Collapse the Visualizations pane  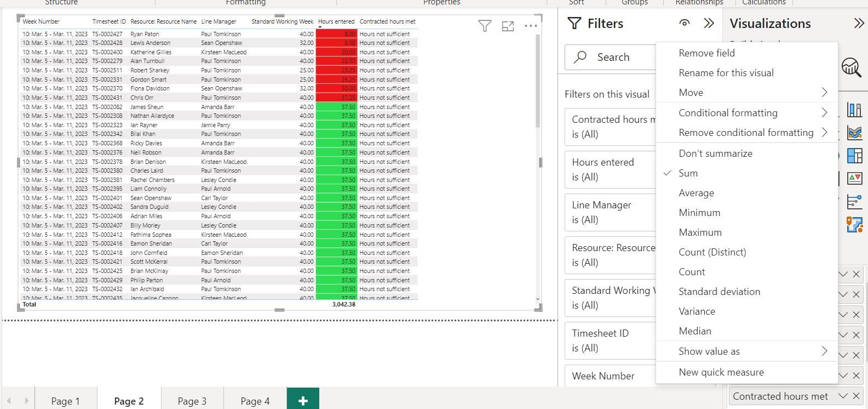[859, 23]
